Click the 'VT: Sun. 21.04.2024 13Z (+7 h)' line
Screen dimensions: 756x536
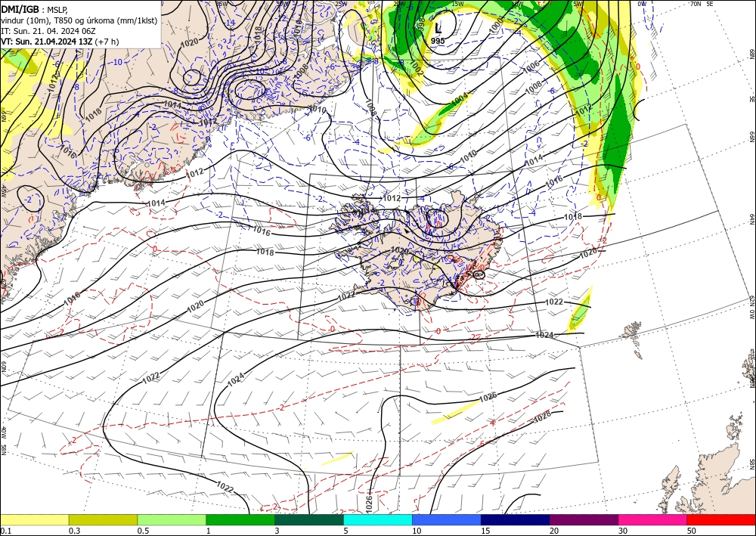tap(60, 42)
